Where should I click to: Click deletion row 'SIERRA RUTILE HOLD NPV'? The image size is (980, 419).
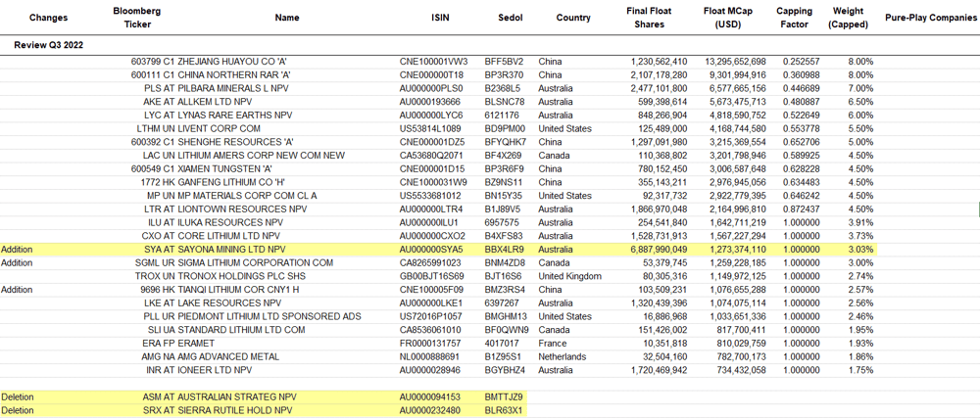click(237, 410)
